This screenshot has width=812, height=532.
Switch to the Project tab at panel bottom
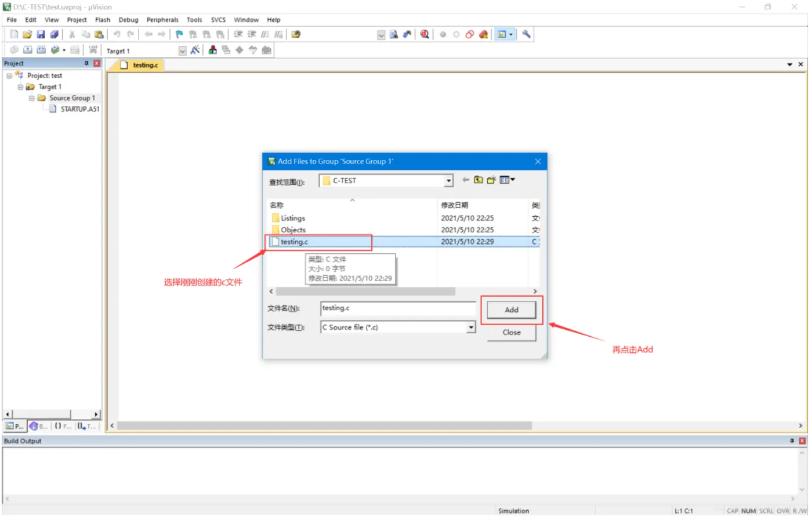pyautogui.click(x=14, y=427)
